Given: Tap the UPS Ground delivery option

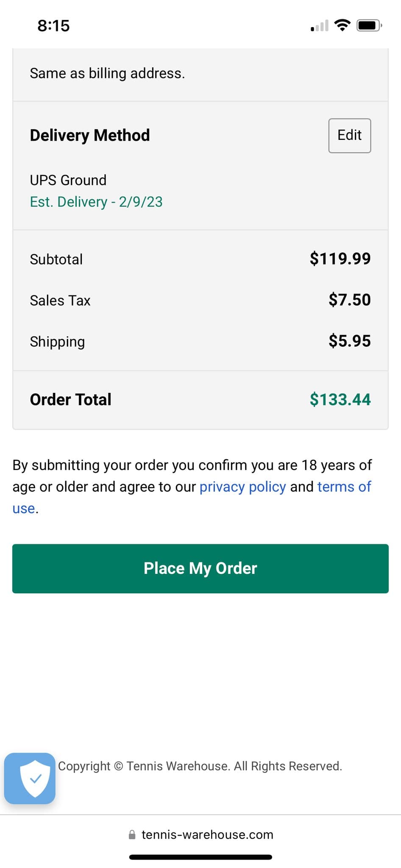Looking at the screenshot, I should 68,180.
